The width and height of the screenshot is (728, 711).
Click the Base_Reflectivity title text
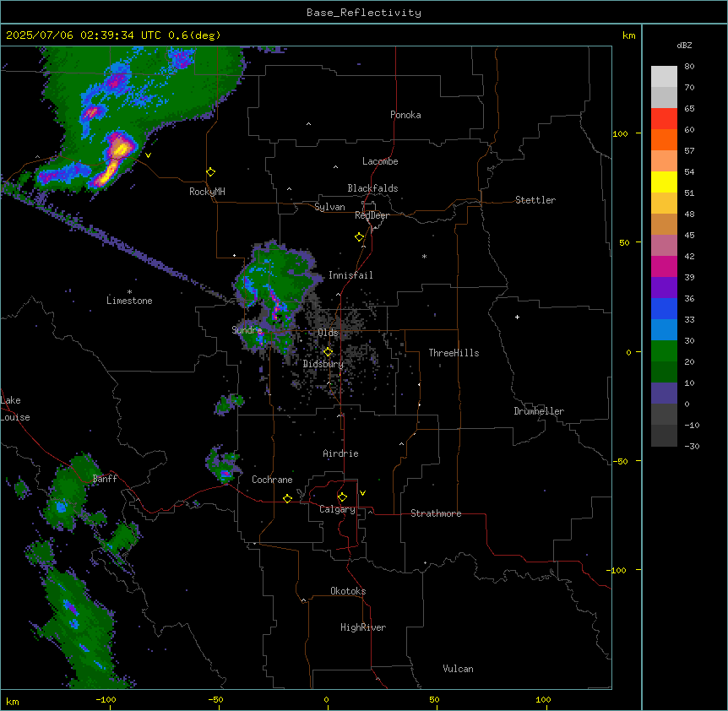tap(364, 13)
